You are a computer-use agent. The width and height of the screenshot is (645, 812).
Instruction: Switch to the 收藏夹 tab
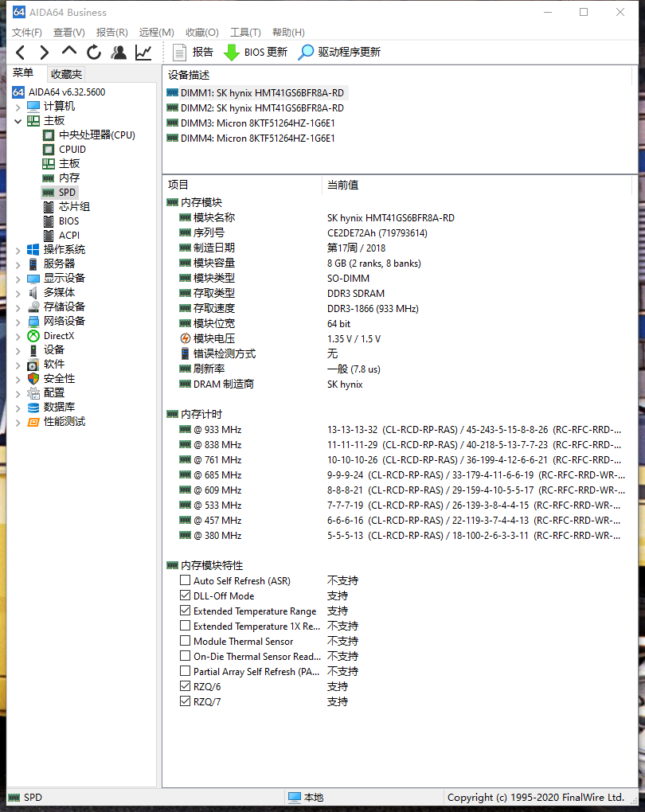66,74
